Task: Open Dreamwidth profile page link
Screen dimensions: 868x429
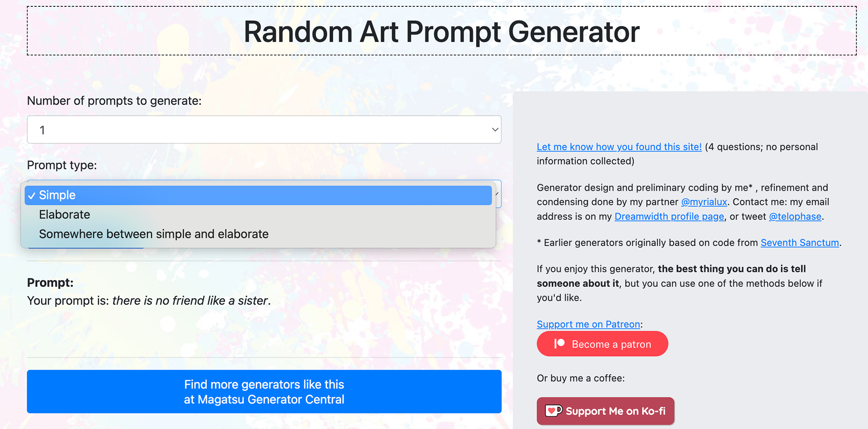Action: [669, 216]
